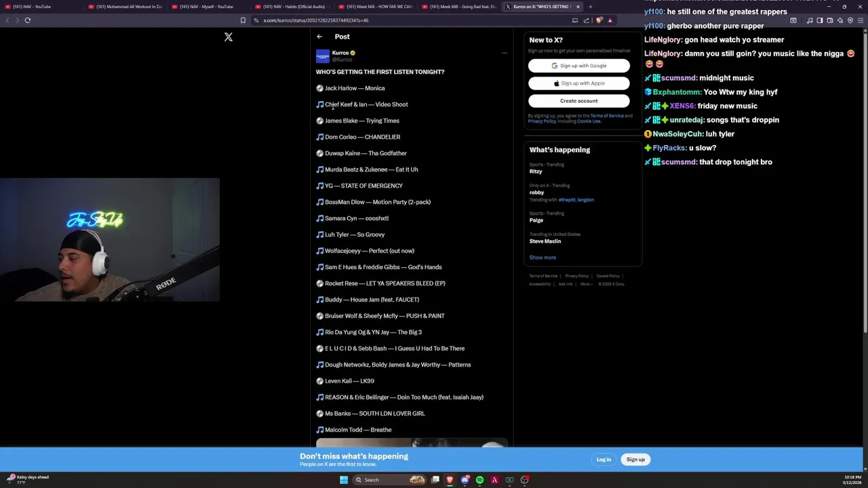Open footer Accessibility link
The height and width of the screenshot is (488, 868).
540,284
